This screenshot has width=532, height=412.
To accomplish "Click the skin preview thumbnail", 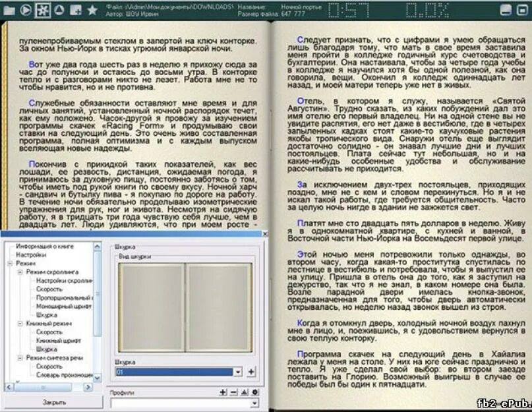I will [x=185, y=307].
